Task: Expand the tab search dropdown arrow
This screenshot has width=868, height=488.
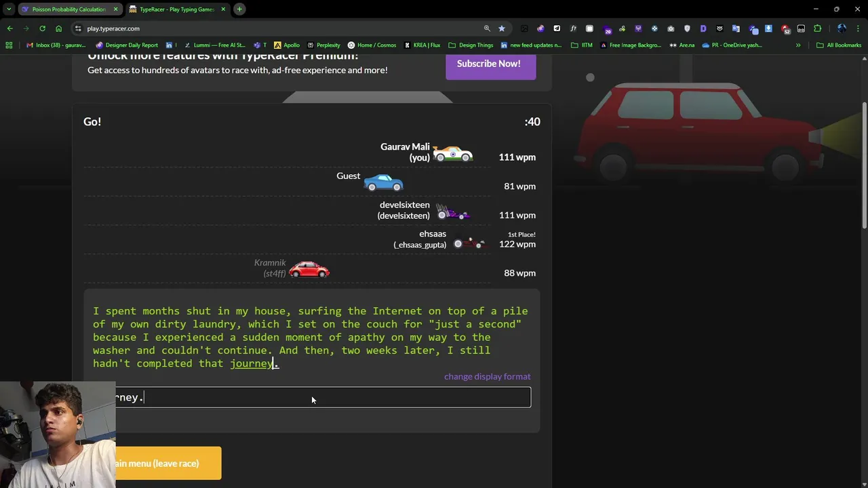Action: point(8,9)
